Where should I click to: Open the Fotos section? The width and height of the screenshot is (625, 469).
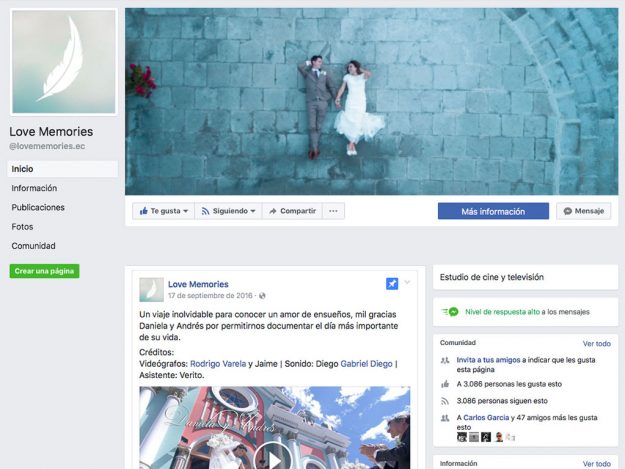pos(22,227)
